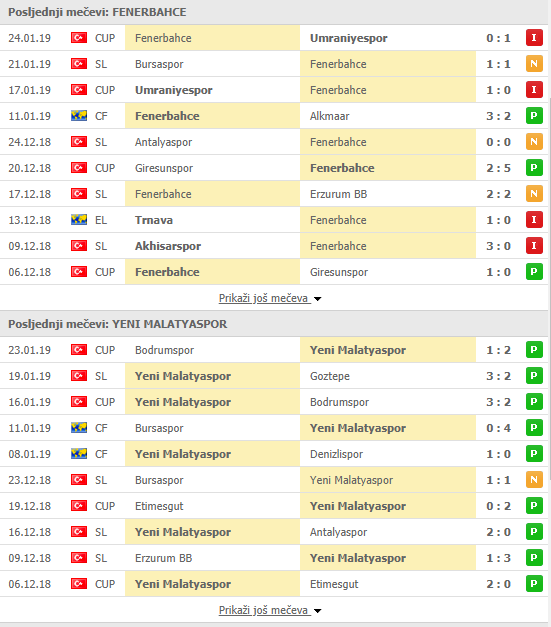
Task: Click the orange draw icon for Bursaspor–Fenerbahce 21.01.19
Action: click(x=534, y=64)
